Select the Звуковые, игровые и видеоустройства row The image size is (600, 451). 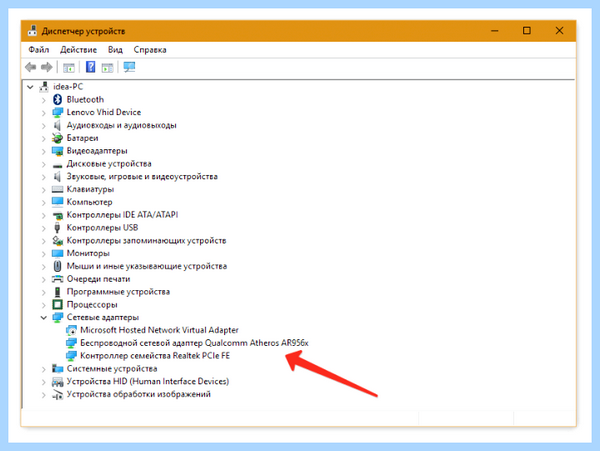[142, 176]
